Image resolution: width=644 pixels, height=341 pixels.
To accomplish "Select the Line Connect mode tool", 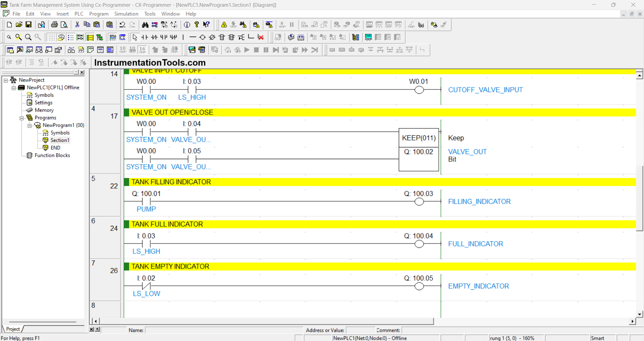I will point(251,37).
